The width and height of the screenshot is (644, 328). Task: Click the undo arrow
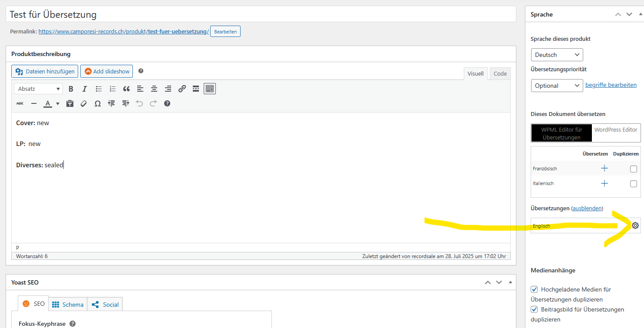coord(139,103)
